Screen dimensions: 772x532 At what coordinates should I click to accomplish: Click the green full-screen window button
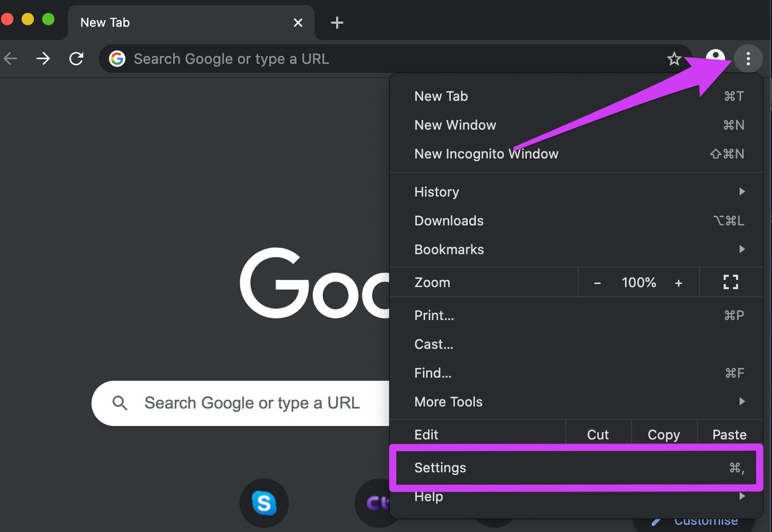(x=48, y=19)
